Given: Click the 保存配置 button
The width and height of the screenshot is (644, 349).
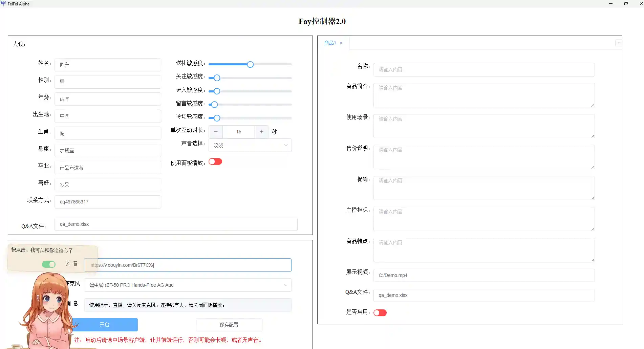Looking at the screenshot, I should coord(229,325).
